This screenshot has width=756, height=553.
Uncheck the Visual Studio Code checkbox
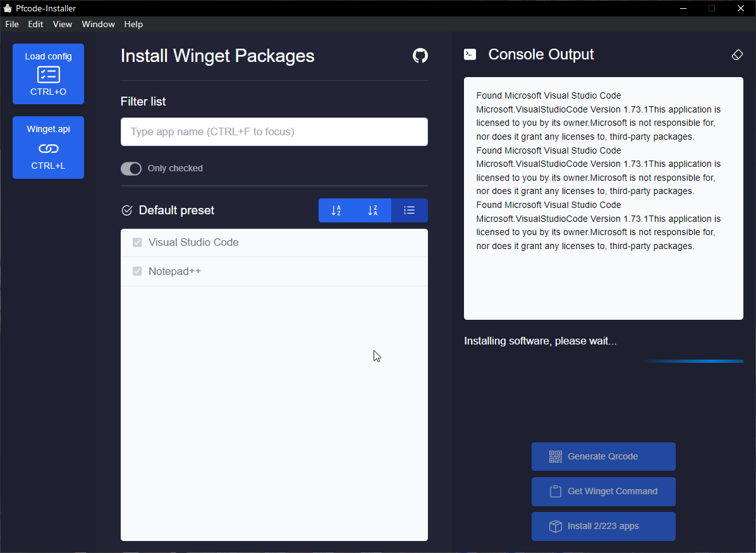(137, 242)
